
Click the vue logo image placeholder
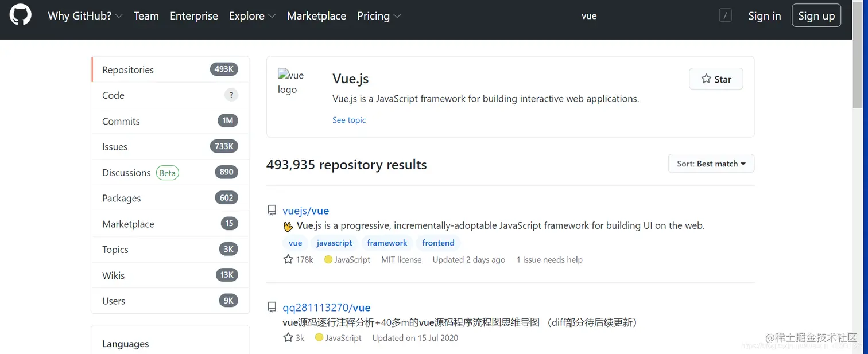[x=291, y=82]
